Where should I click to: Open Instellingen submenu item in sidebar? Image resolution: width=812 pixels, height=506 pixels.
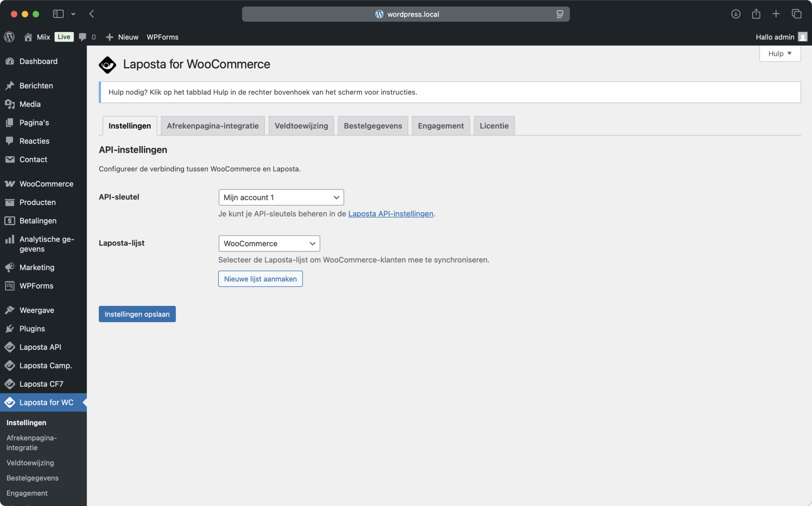pos(26,422)
